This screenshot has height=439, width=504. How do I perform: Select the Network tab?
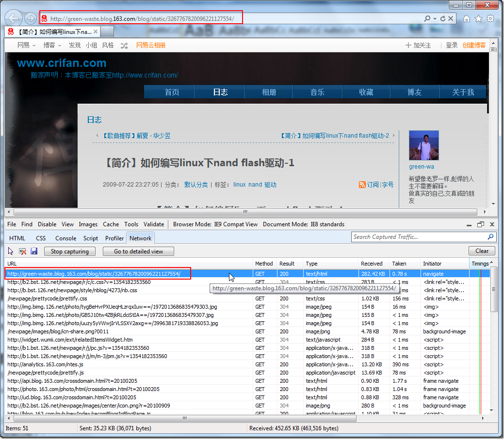(141, 238)
